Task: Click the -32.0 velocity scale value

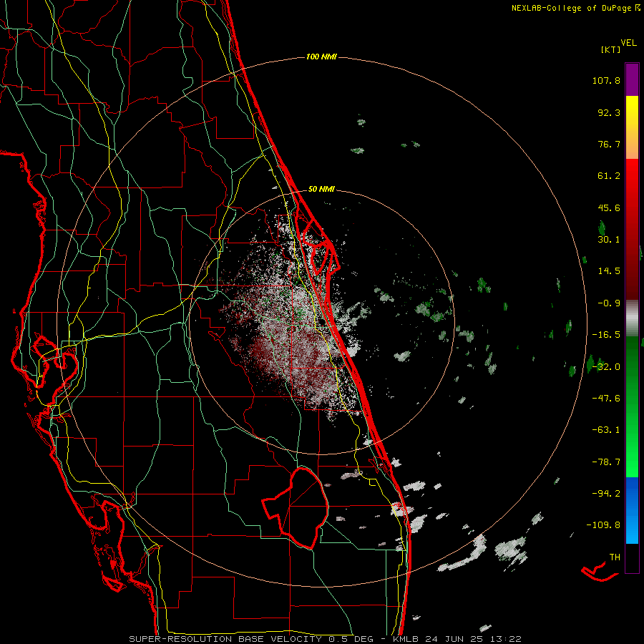Action: coord(606,367)
